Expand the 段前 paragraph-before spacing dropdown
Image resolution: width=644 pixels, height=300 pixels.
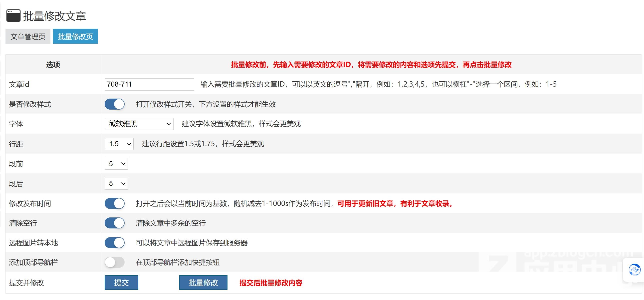pyautogui.click(x=116, y=164)
